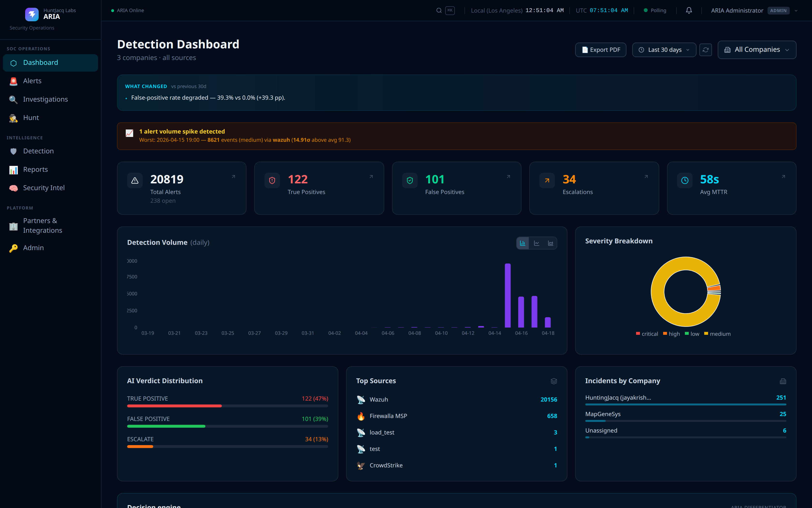Click the UTC time display
The width and height of the screenshot is (812, 508).
tap(602, 10)
